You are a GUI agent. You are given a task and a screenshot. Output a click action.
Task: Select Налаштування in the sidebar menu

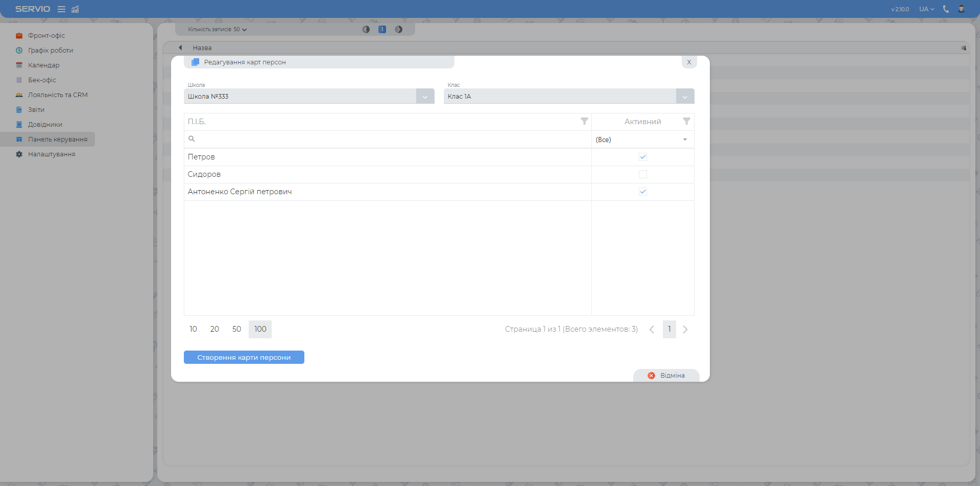click(51, 154)
